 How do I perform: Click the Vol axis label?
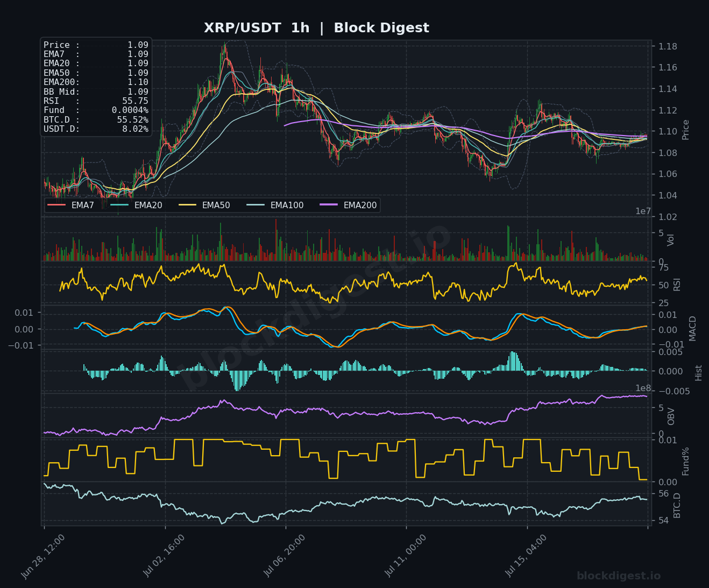671,240
